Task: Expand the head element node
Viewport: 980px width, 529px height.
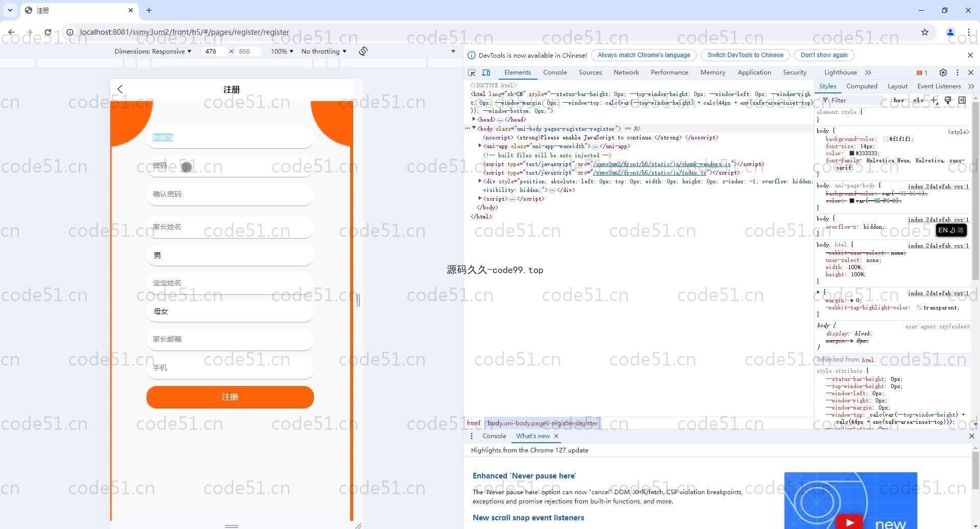Action: tap(474, 119)
